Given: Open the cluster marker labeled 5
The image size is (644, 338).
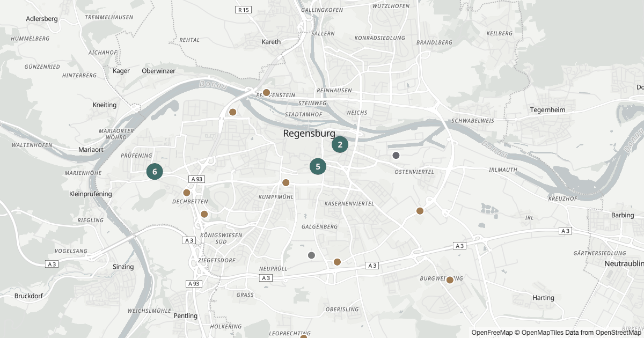Looking at the screenshot, I should point(318,166).
